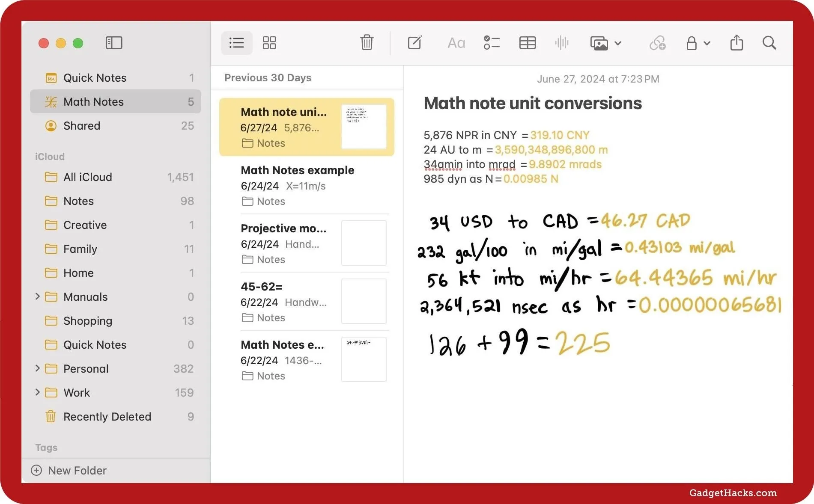Click the '985 dyn as N' text

(x=459, y=179)
